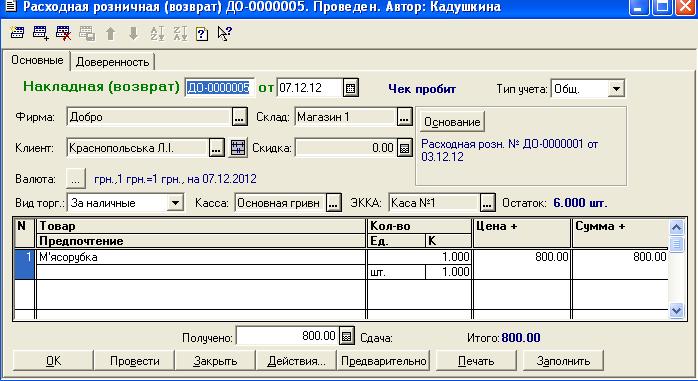698x381 pixels.
Task: Click the Клиент field Краснопольська Л.І.
Action: click(138, 148)
